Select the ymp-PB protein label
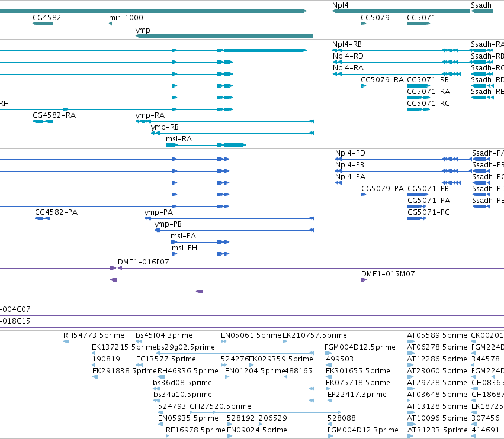 [168, 224]
